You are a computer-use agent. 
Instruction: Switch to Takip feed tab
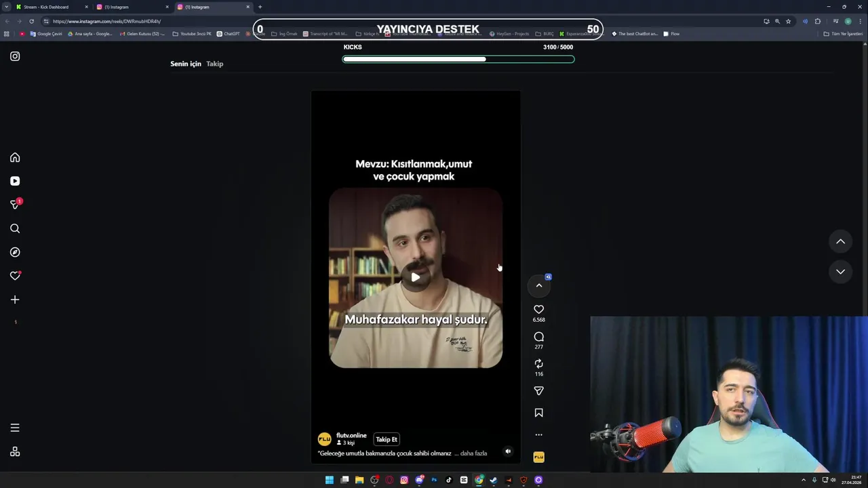tap(214, 64)
